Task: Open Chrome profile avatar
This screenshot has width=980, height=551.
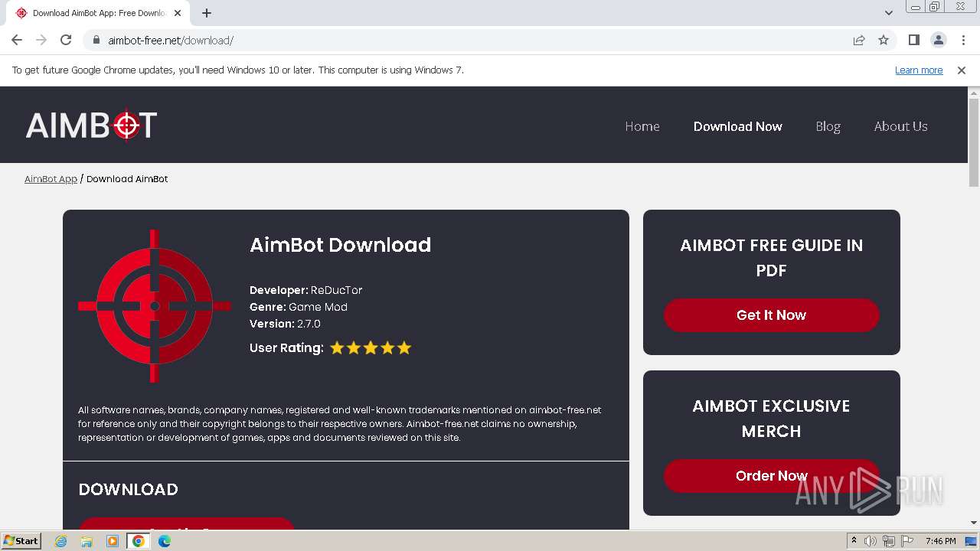Action: [x=938, y=40]
